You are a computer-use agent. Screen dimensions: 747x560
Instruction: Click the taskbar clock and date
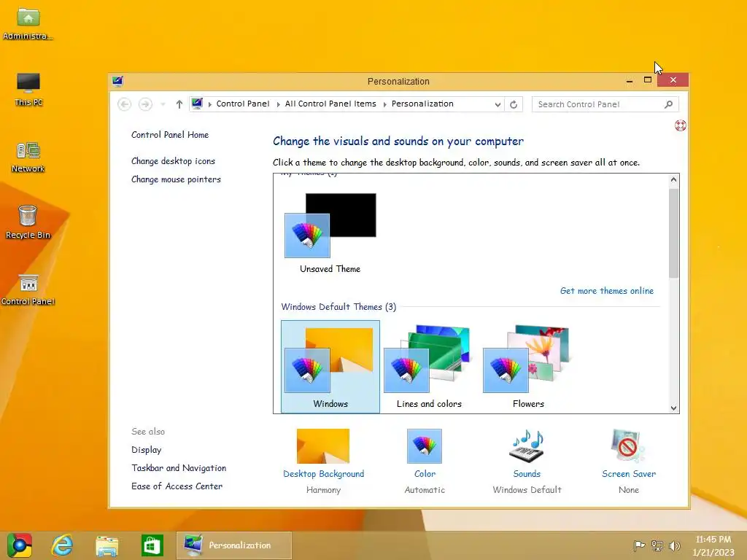coord(713,545)
